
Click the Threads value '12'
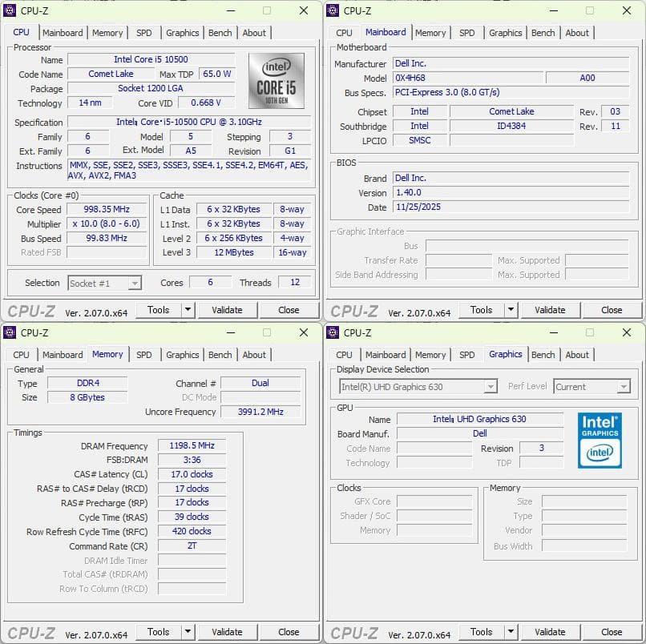point(295,282)
